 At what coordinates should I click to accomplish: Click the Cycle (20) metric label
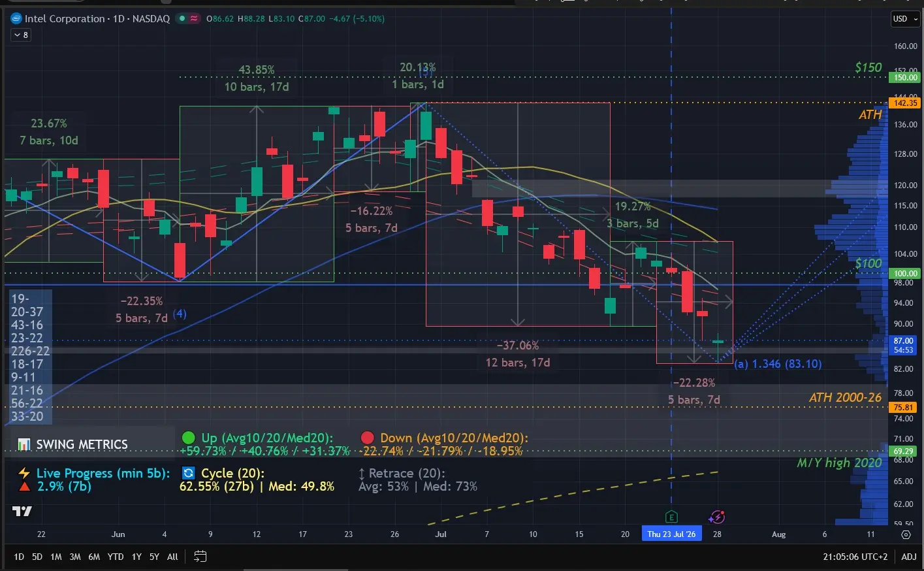[x=232, y=473]
